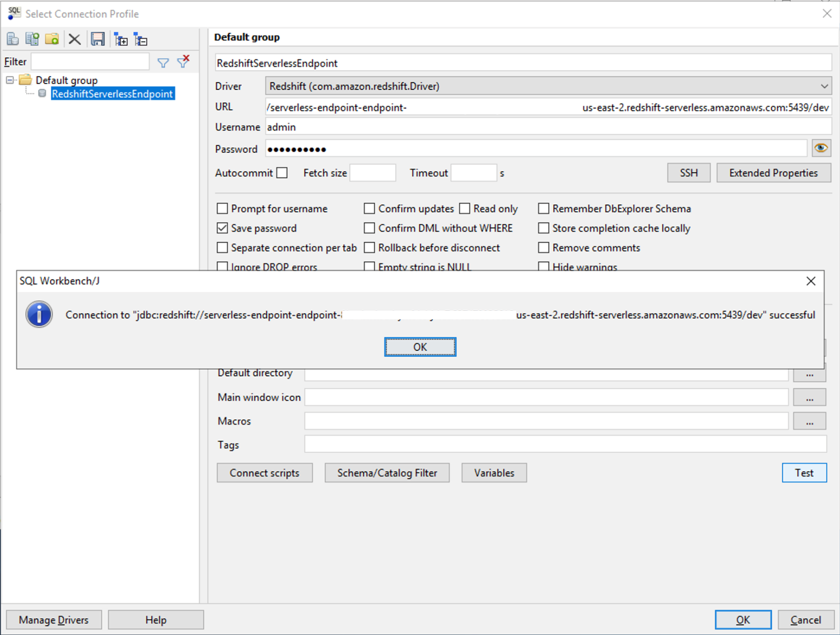Click the Connect scripts button
Viewport: 840px width, 635px height.
(x=265, y=473)
